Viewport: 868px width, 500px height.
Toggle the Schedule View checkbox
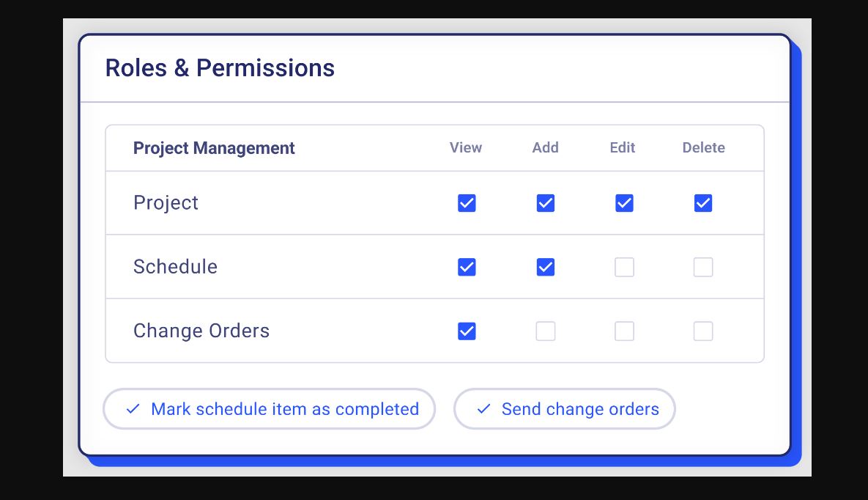tap(467, 267)
